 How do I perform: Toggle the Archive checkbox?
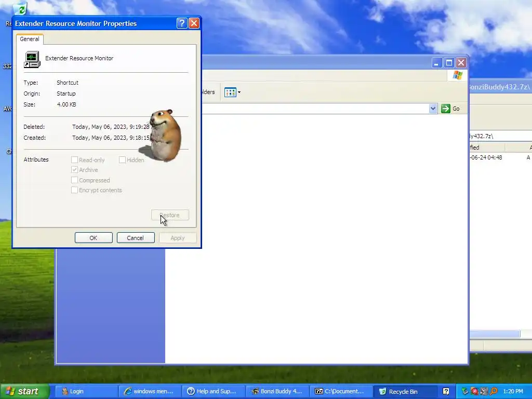(74, 170)
